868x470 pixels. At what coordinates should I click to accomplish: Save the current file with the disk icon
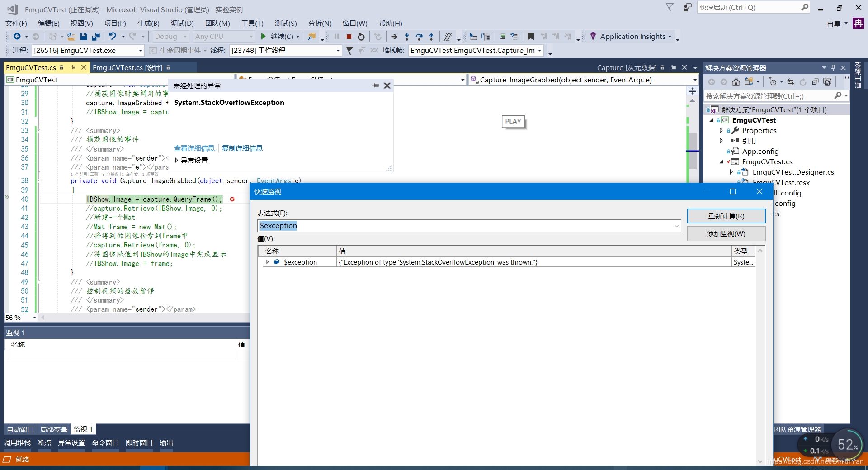(x=84, y=37)
